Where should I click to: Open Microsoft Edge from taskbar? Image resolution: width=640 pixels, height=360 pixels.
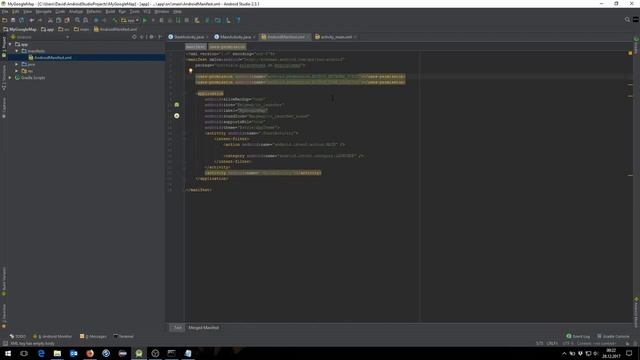[41, 353]
